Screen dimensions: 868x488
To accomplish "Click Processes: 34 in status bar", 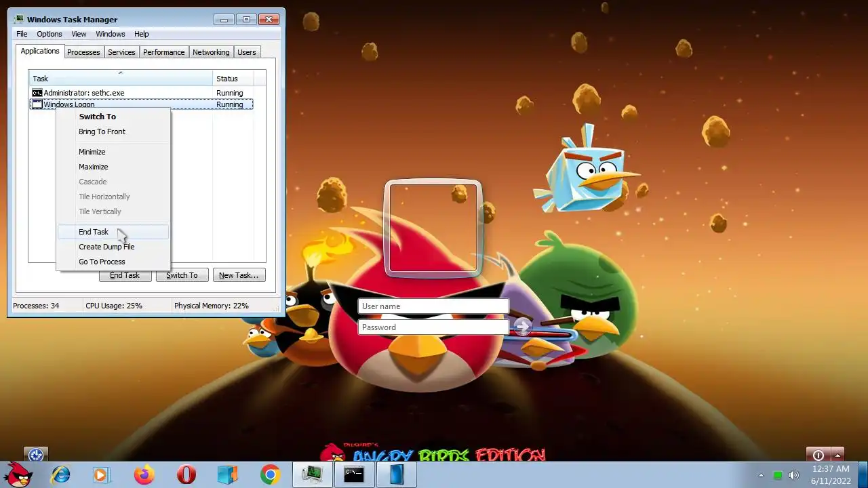I will [36, 306].
